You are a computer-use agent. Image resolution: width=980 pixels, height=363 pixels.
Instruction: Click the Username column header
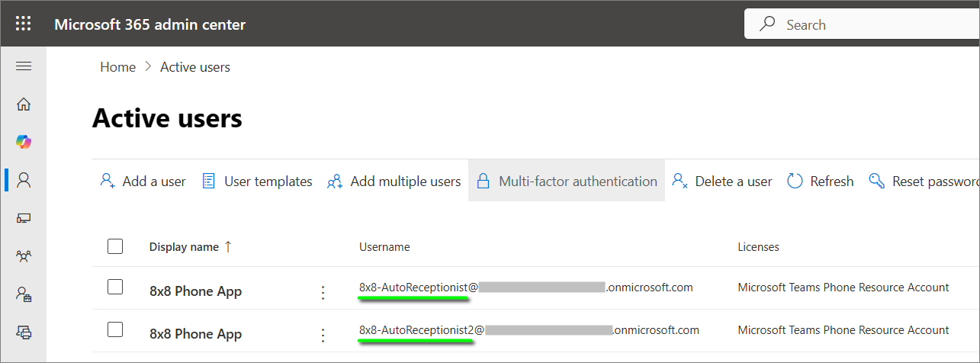[384, 247]
